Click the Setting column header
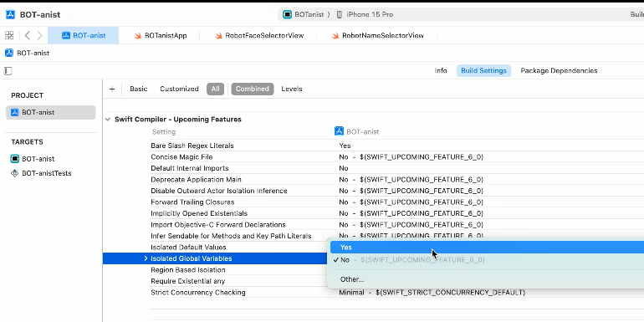Image resolution: width=644 pixels, height=322 pixels. 164,132
